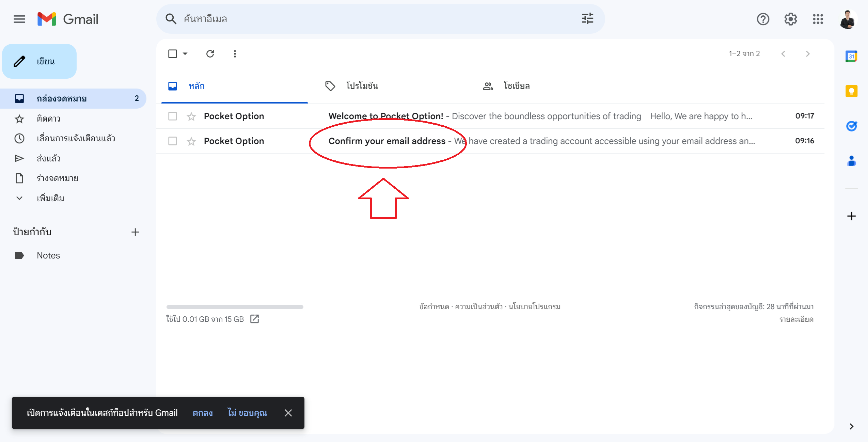Open Settings gear icon

[790, 19]
